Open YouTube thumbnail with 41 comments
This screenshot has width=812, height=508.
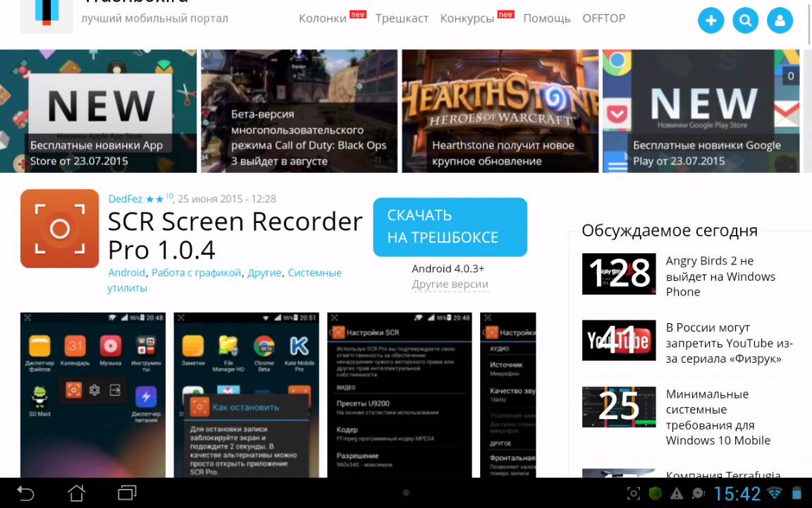619,340
